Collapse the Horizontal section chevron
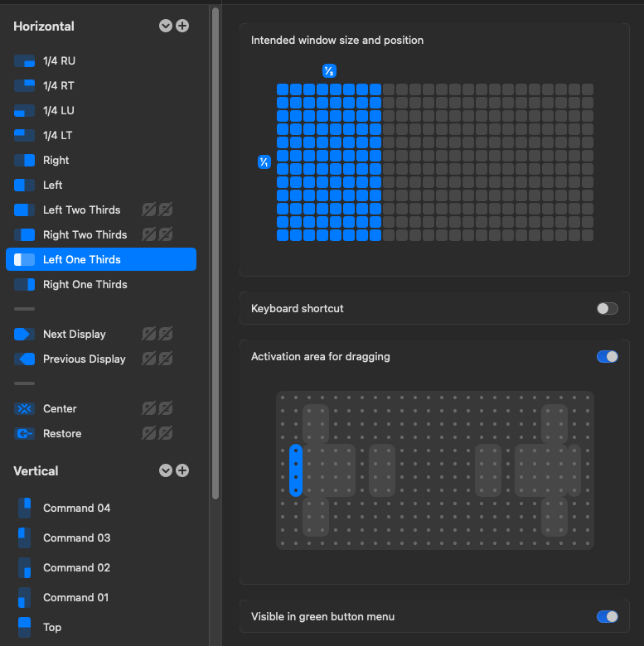Image resolution: width=644 pixels, height=646 pixels. click(166, 27)
